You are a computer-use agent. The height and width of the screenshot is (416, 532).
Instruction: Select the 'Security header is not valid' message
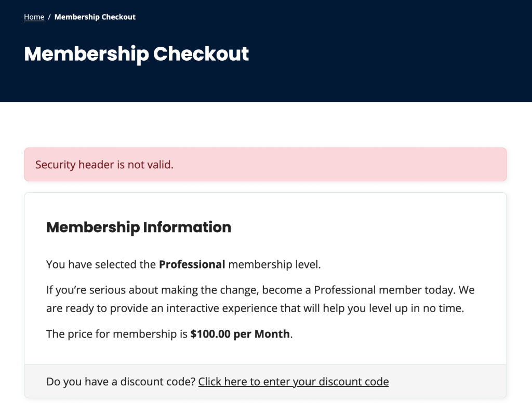click(x=104, y=165)
